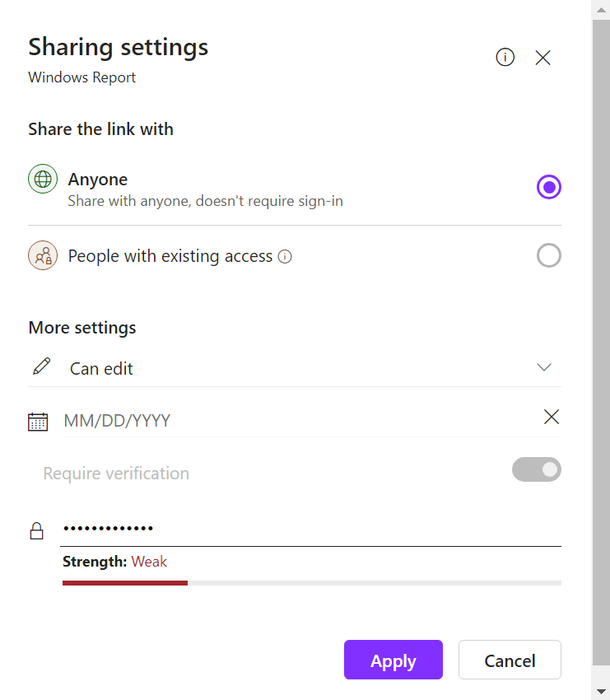Click the globe icon next to Anyone
The width and height of the screenshot is (610, 700).
pyautogui.click(x=43, y=179)
